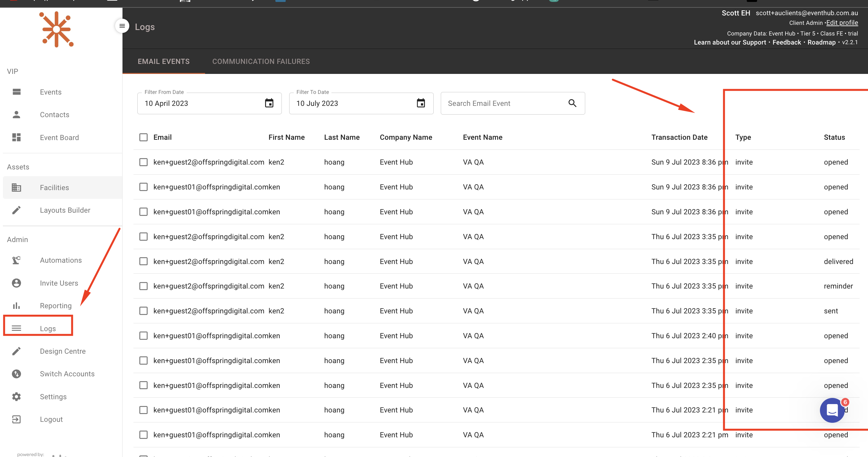
Task: Click the Switch Accounts icon
Action: 16,374
